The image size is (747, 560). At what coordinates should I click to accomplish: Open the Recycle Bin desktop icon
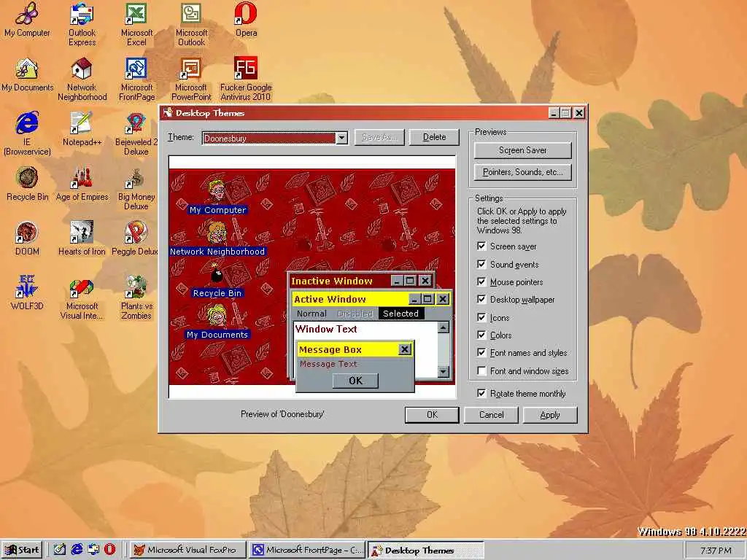click(27, 184)
